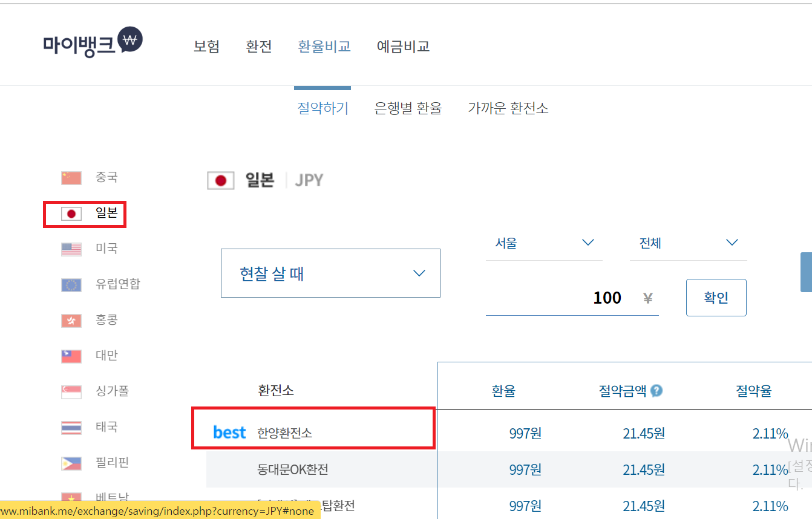The width and height of the screenshot is (812, 519).
Task: Click the 환율 column header
Action: point(503,391)
